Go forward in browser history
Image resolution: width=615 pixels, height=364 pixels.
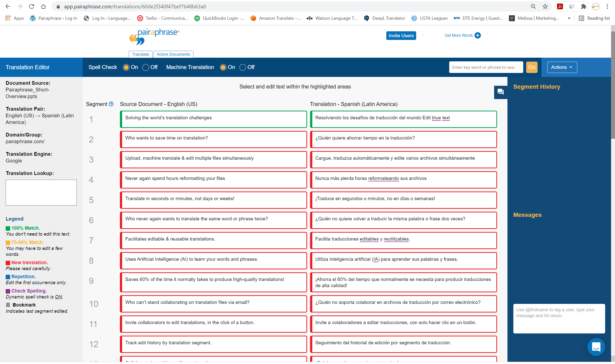20,6
